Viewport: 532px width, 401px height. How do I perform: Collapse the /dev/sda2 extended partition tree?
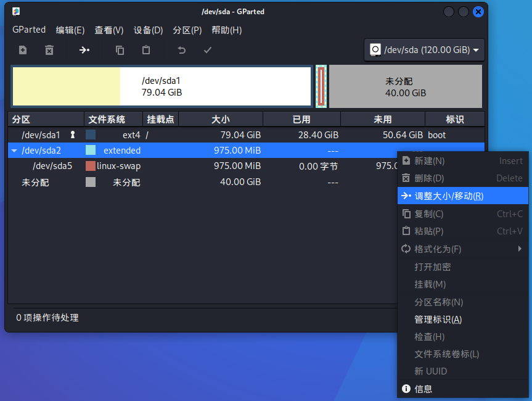[14, 151]
